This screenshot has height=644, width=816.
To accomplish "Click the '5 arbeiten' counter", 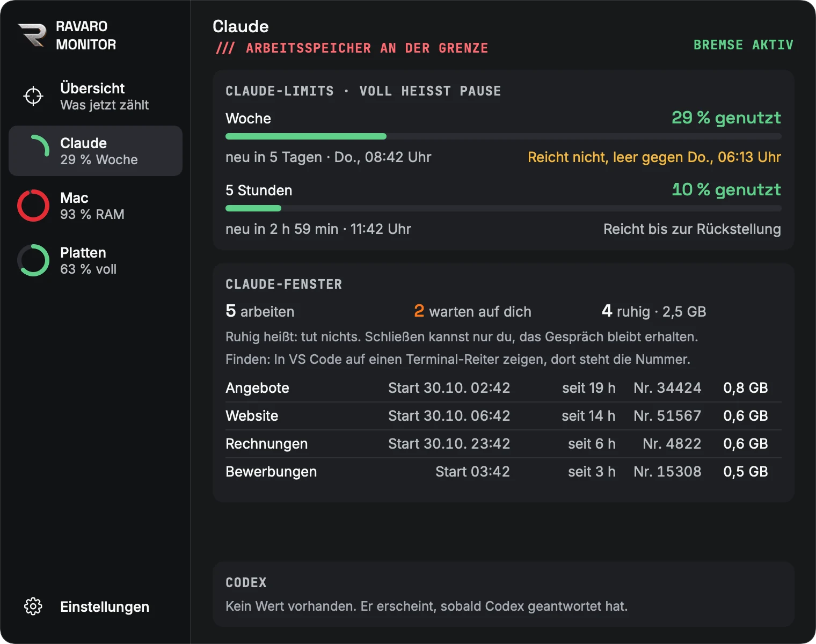I will coord(260,311).
